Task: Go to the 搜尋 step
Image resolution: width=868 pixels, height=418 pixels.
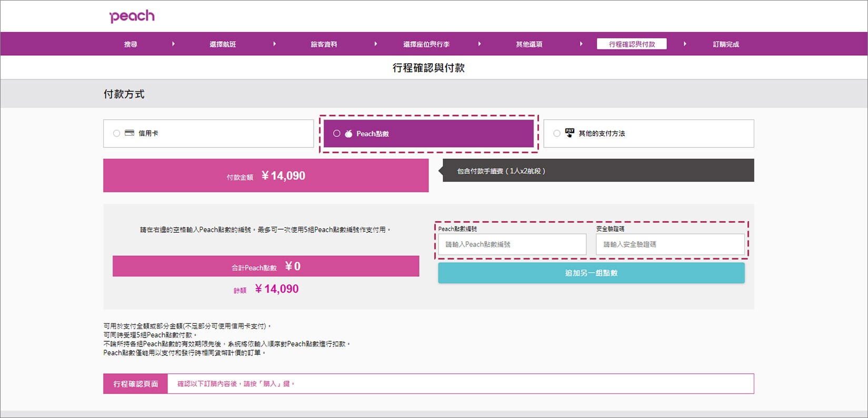Action: pyautogui.click(x=131, y=44)
